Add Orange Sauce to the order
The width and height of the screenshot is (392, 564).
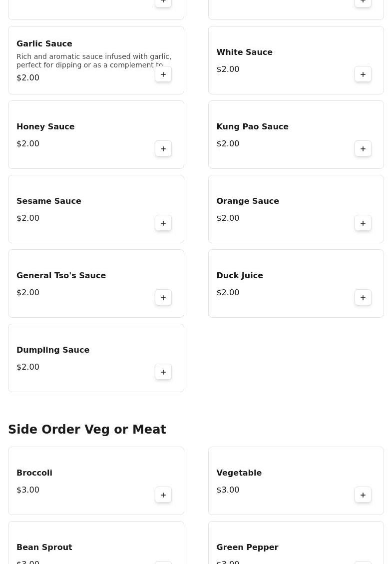[363, 223]
